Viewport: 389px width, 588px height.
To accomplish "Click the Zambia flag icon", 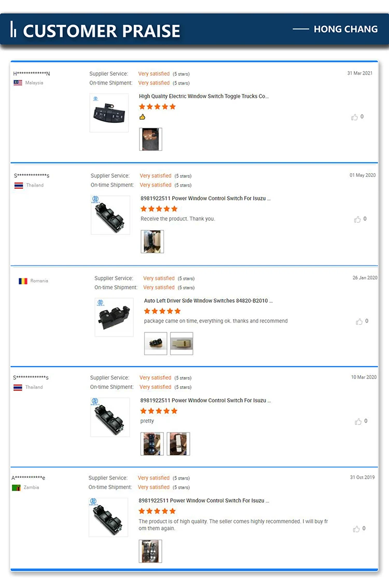I will [x=16, y=487].
